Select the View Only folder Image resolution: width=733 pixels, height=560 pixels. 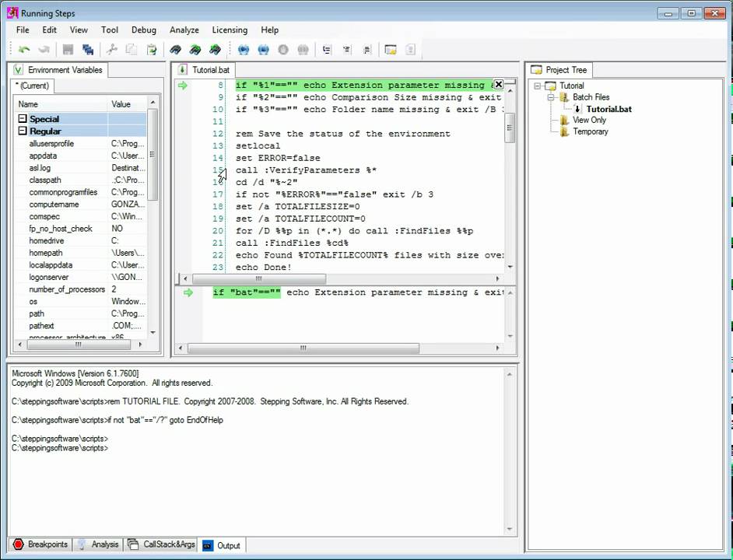tap(589, 120)
